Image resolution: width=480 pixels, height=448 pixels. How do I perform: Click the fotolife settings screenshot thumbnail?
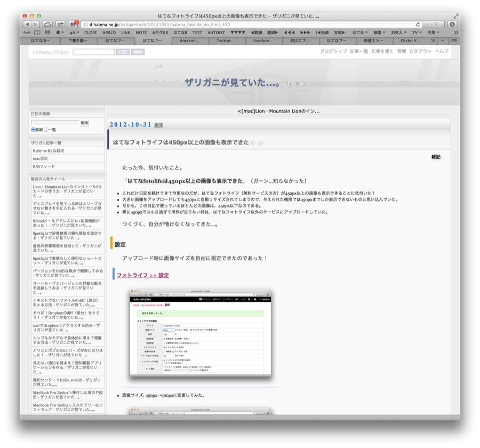click(201, 333)
